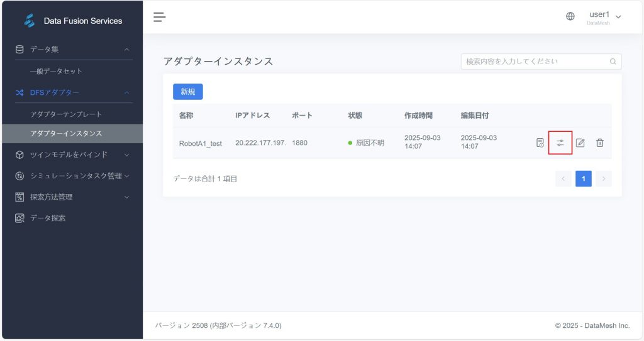This screenshot has width=644, height=341.
Task: Select 一般データセット in the sidebar
Action: point(57,72)
